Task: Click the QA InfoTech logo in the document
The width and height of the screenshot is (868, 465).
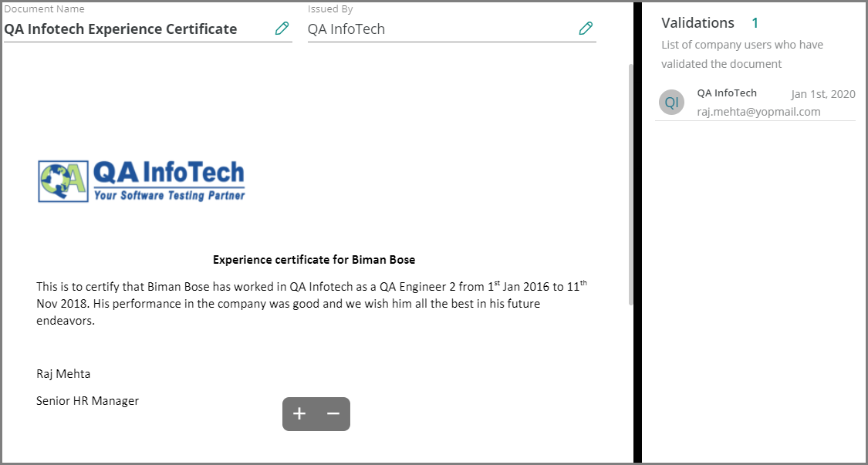Action: [142, 181]
